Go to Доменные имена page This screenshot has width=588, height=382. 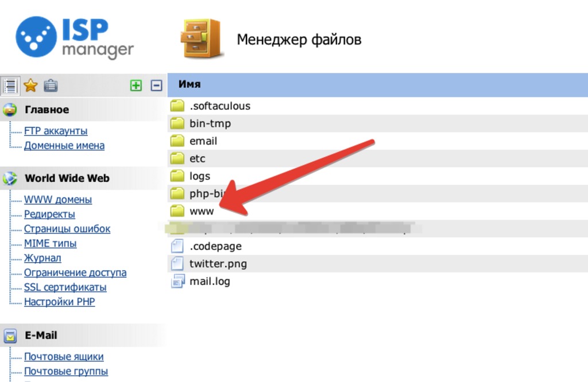click(64, 146)
